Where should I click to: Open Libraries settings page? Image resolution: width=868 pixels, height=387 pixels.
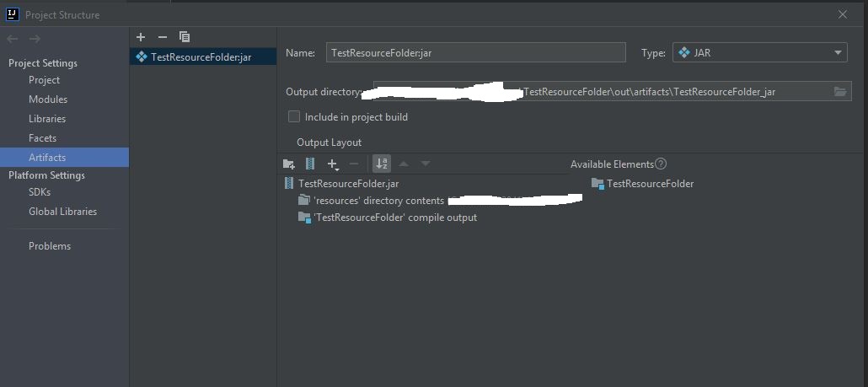click(47, 119)
